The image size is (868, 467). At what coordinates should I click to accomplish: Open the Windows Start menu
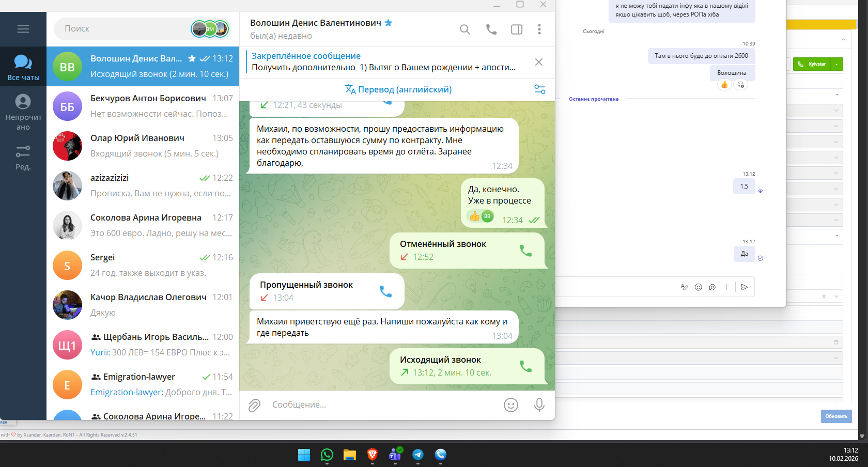304,455
